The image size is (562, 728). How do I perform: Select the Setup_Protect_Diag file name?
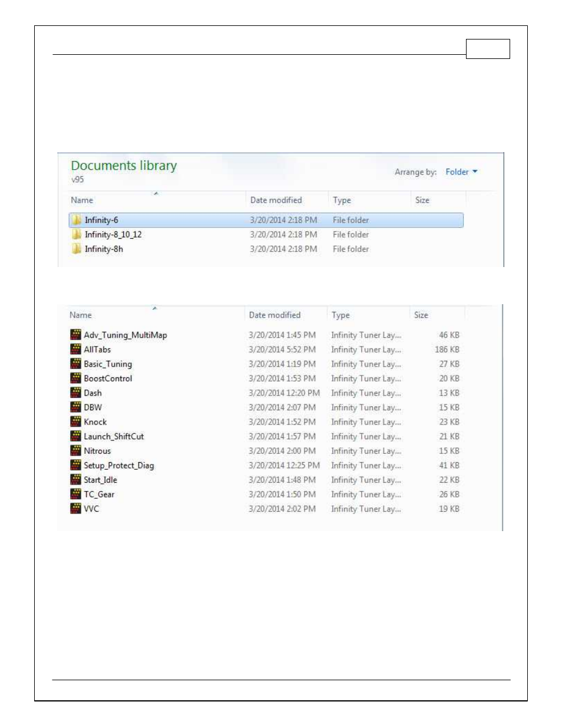click(119, 466)
